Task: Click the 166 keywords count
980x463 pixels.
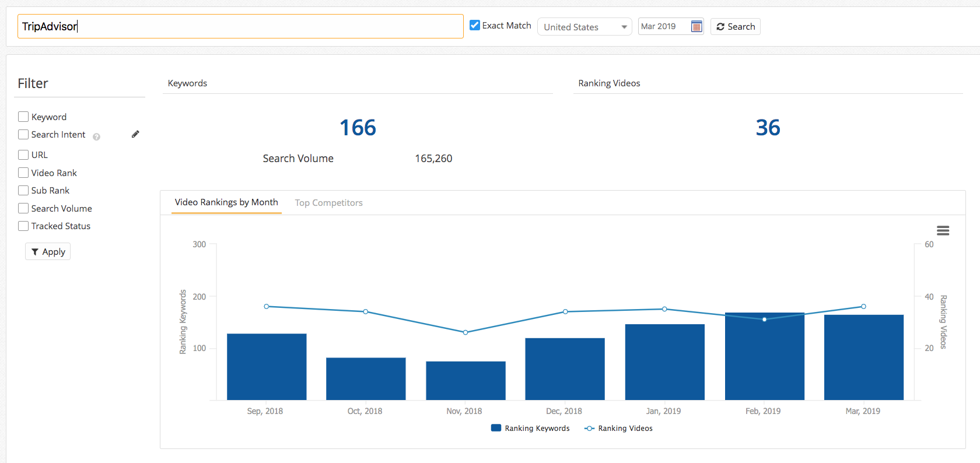Action: pos(358,128)
